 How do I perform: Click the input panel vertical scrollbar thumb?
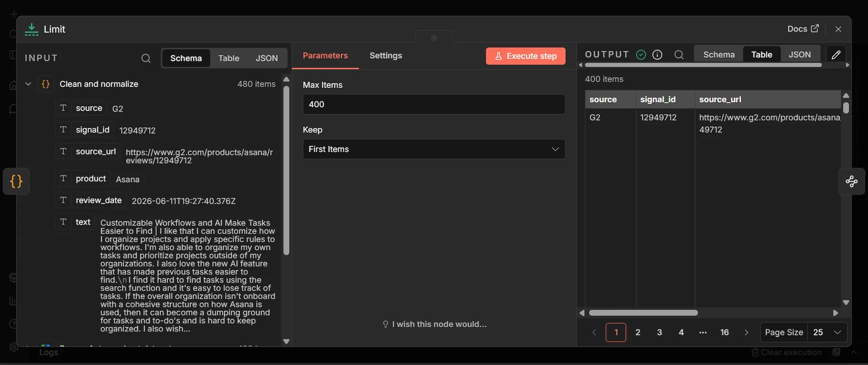[x=286, y=171]
